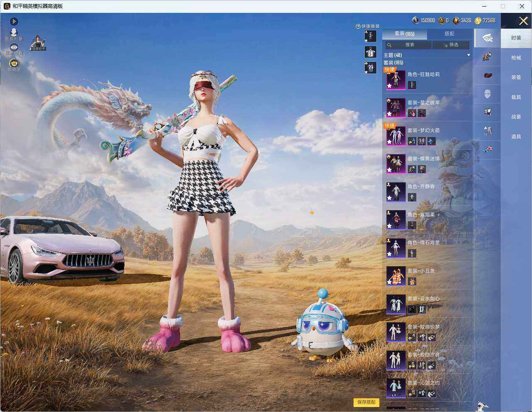The image size is (532, 412).
Task: Click the gold coin balance 72568
Action: tap(485, 20)
